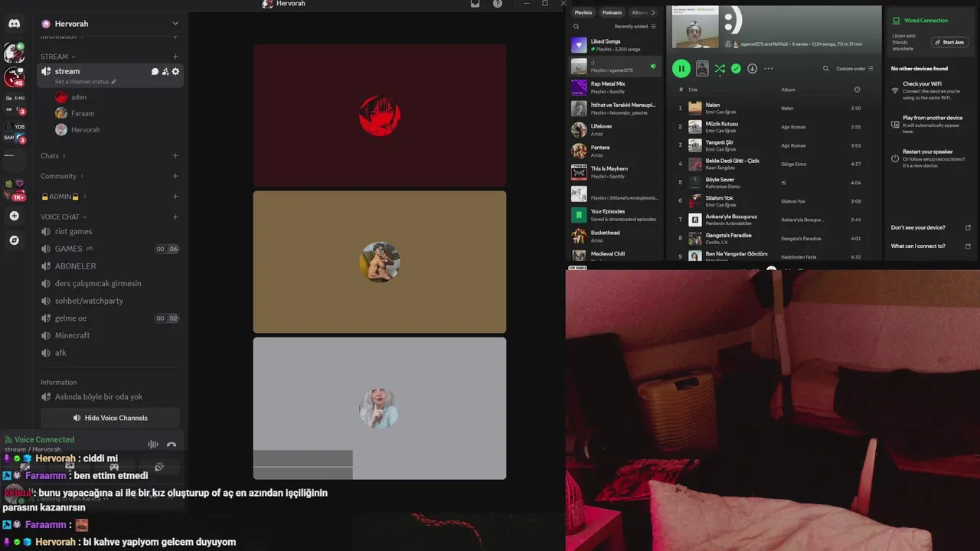
Task: Hide Voice Channels button
Action: pyautogui.click(x=110, y=418)
